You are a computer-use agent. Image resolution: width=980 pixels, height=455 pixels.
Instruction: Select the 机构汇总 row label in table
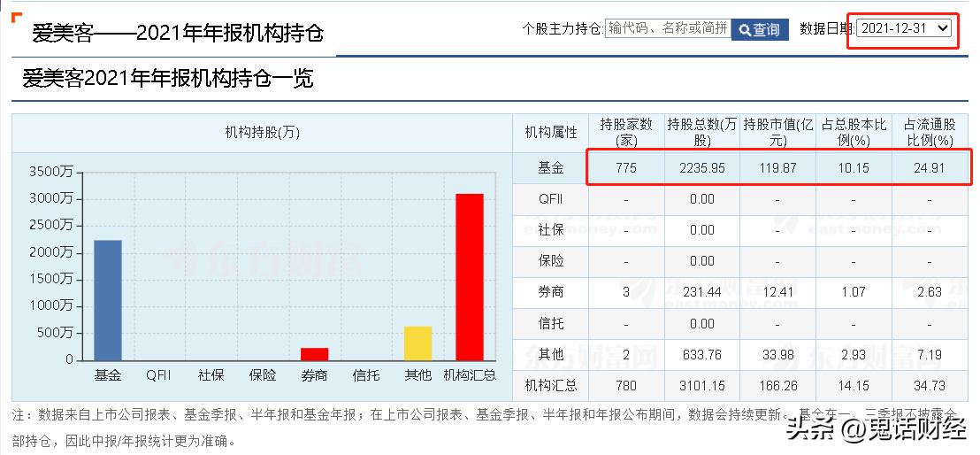[x=551, y=386]
